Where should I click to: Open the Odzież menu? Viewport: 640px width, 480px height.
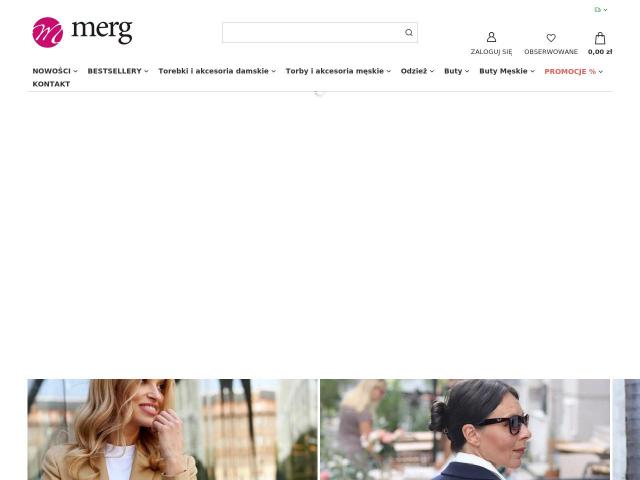[417, 71]
